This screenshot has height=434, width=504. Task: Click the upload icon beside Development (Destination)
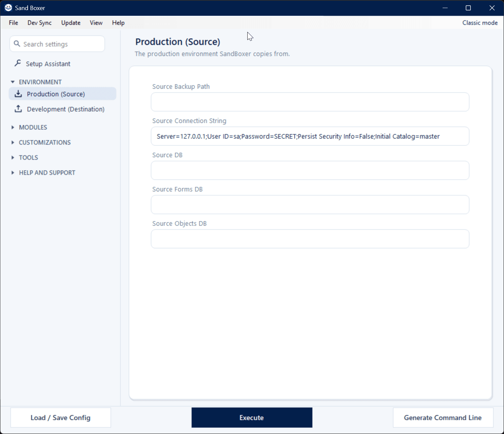(x=18, y=109)
